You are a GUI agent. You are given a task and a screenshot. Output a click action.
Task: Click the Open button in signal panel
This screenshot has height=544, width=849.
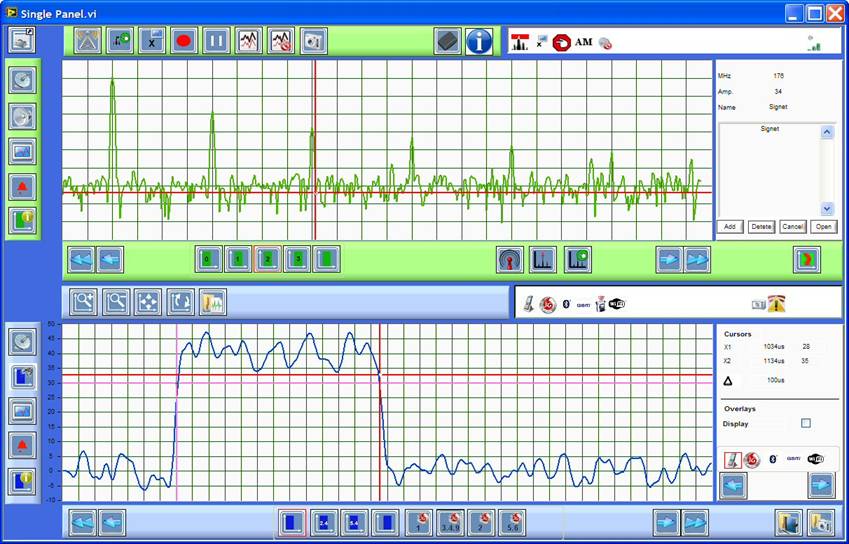823,227
